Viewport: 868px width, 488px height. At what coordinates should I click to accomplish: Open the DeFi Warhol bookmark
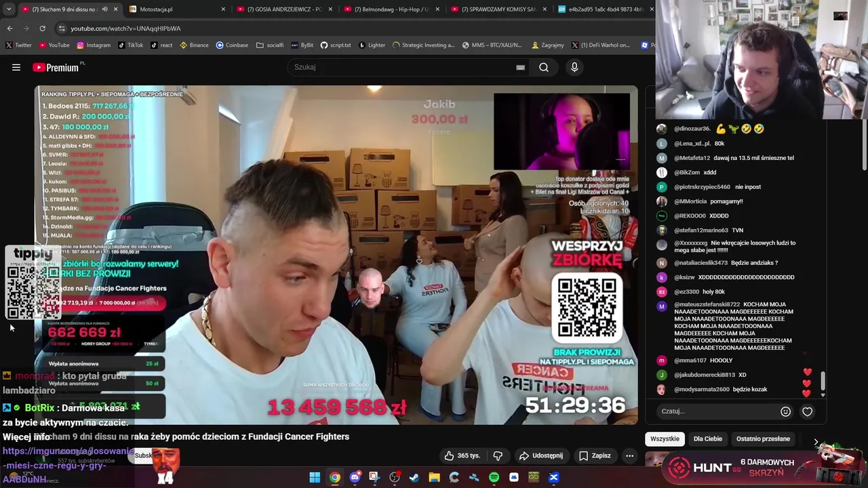[x=601, y=45]
